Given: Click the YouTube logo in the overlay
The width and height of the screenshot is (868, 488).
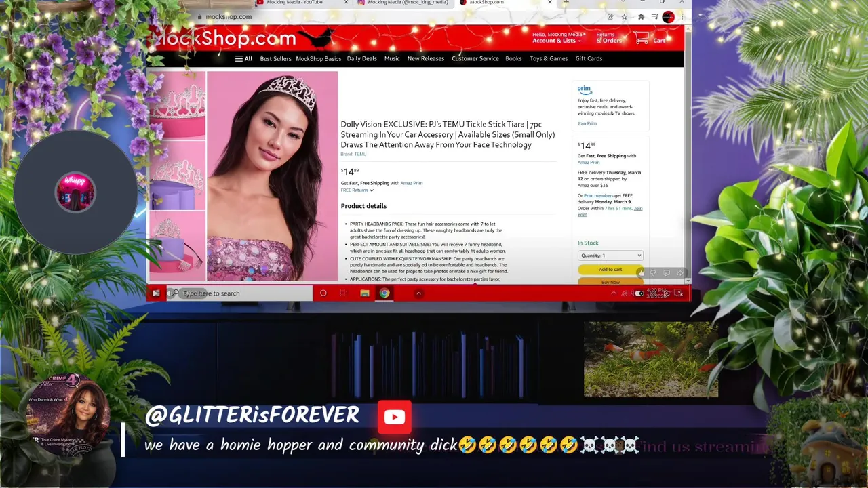Looking at the screenshot, I should 394,417.
